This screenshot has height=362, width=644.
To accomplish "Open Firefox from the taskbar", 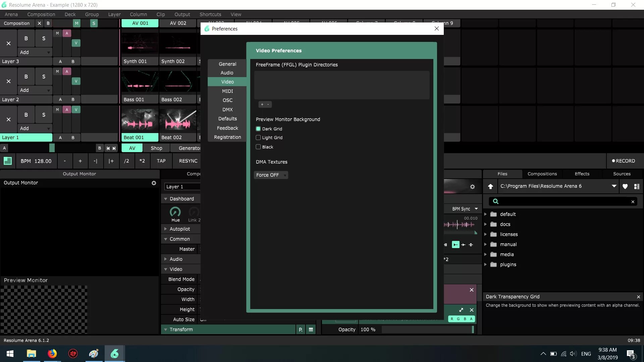I will (x=52, y=354).
